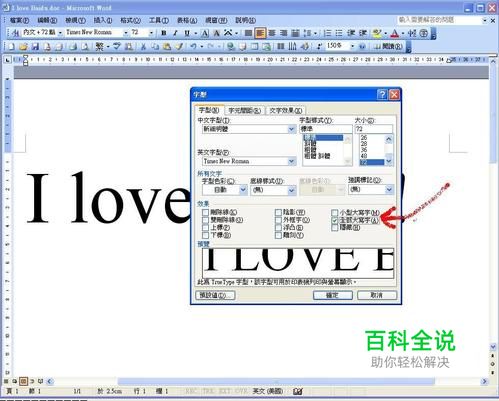Toggle Bold in the formatting toolbar

[164, 33]
